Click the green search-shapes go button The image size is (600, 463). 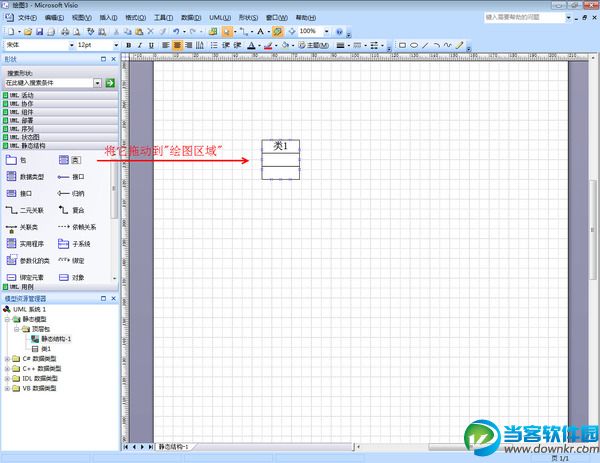[110, 83]
